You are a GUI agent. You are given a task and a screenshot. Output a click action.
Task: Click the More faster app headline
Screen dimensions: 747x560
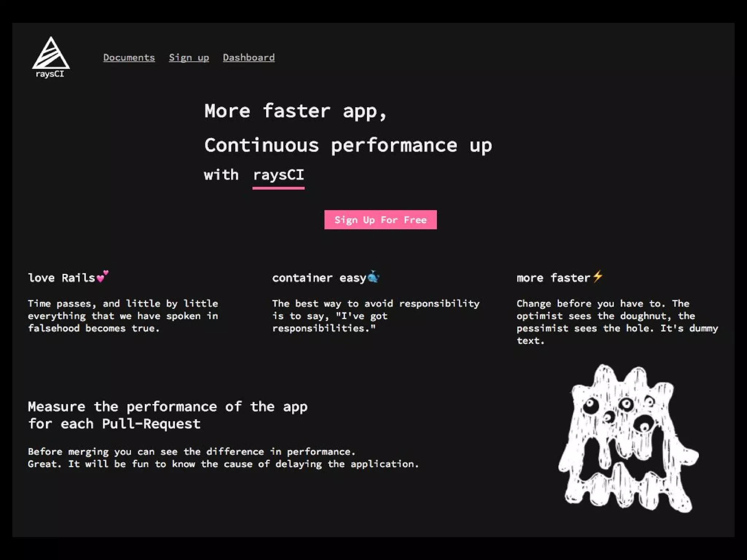click(295, 111)
